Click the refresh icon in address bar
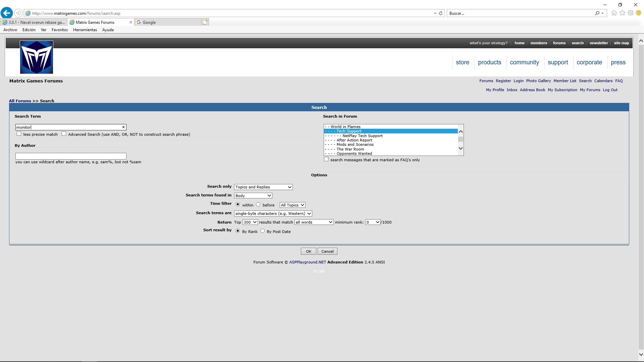 [x=441, y=13]
